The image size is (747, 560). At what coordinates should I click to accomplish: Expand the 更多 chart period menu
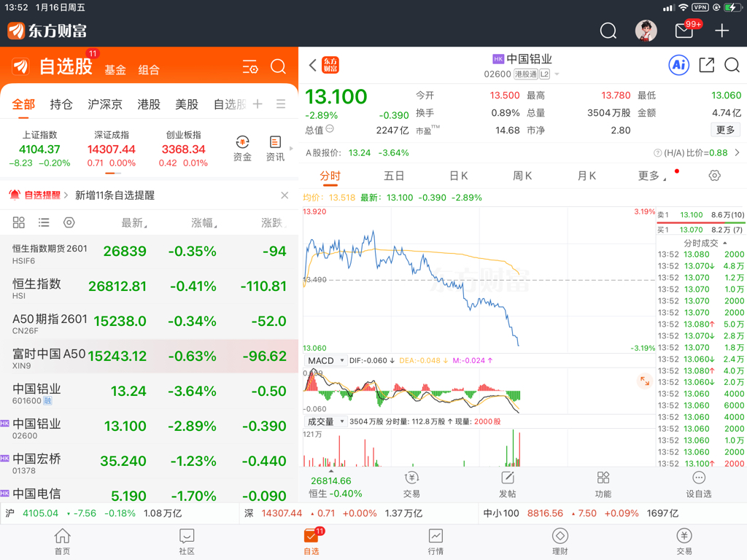point(652,176)
